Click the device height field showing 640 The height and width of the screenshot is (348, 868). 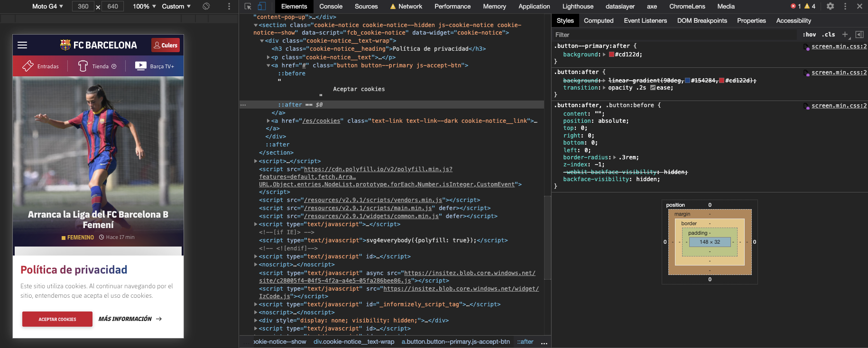[x=113, y=6]
